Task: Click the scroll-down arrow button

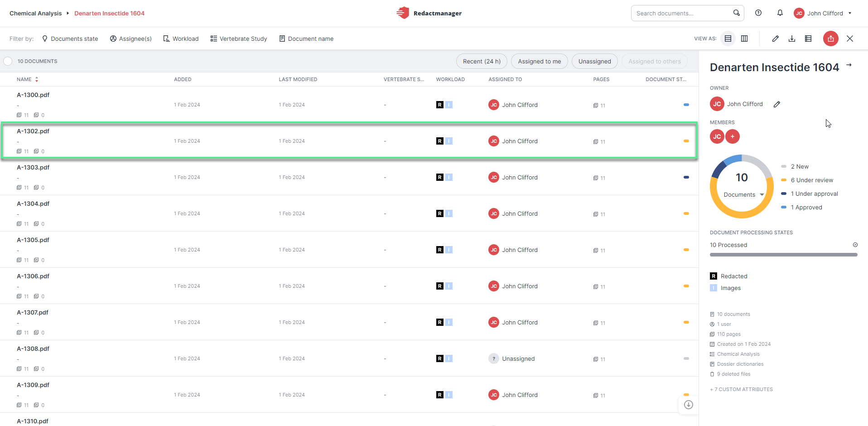Action: pos(689,405)
